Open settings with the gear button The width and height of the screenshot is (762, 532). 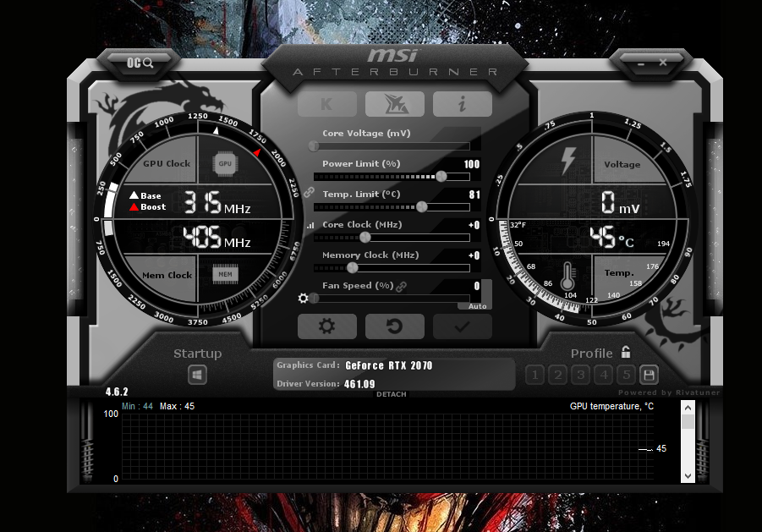327,326
